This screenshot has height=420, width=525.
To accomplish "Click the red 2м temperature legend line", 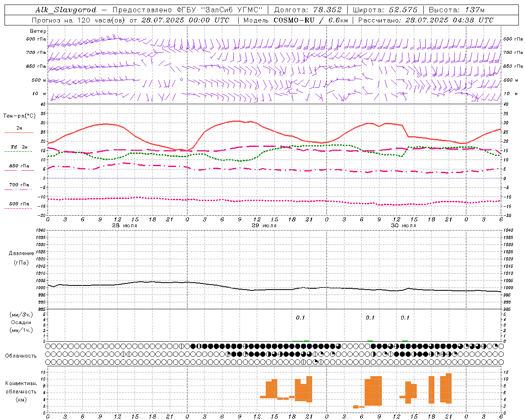I will (x=19, y=133).
